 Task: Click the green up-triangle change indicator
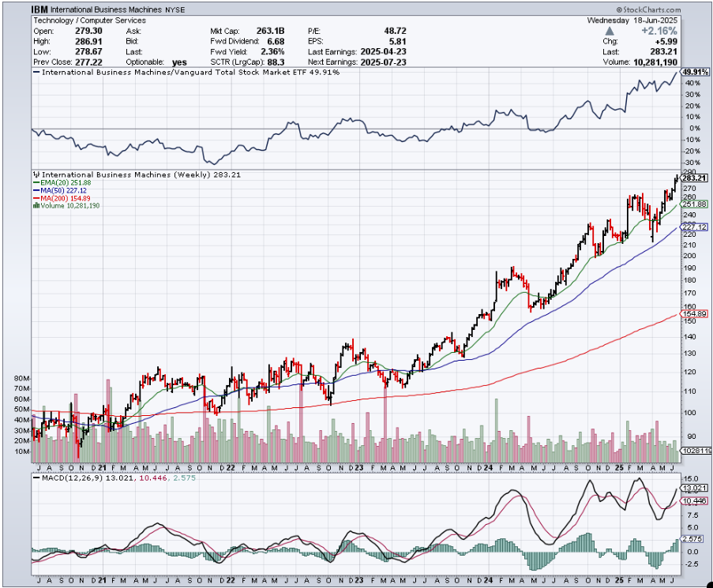(x=610, y=31)
